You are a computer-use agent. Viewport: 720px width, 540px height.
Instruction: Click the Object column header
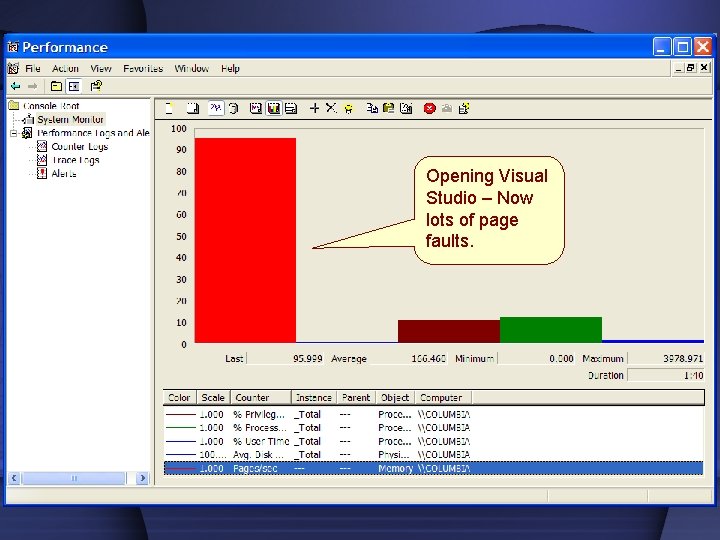(395, 398)
